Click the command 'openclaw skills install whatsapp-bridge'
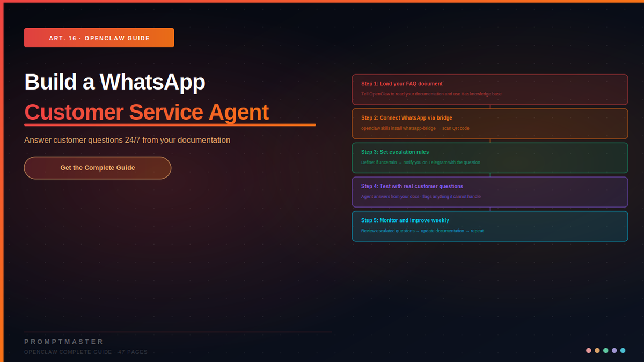The width and height of the screenshot is (644, 362). [398, 128]
